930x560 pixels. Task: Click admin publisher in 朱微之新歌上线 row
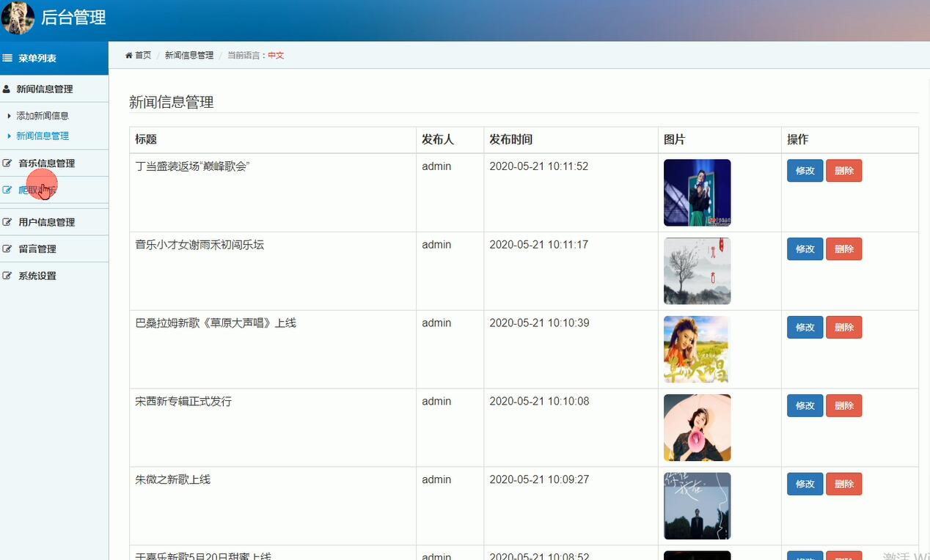tap(436, 479)
